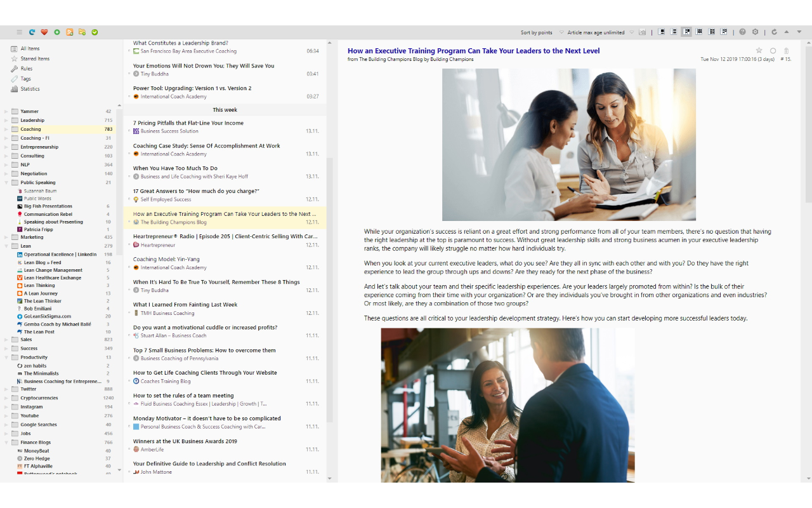
Task: Select the fifth layout view icon
Action: (712, 32)
